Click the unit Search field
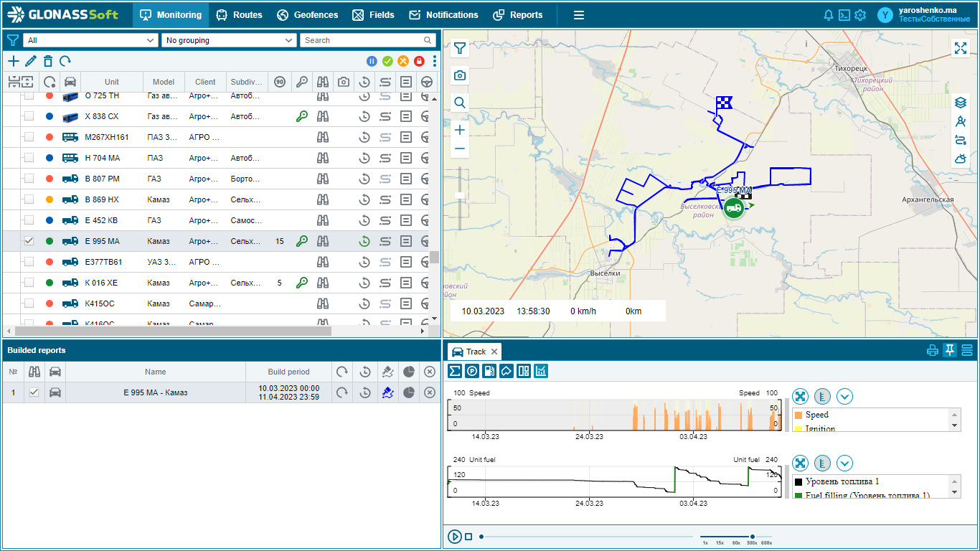 tap(368, 40)
